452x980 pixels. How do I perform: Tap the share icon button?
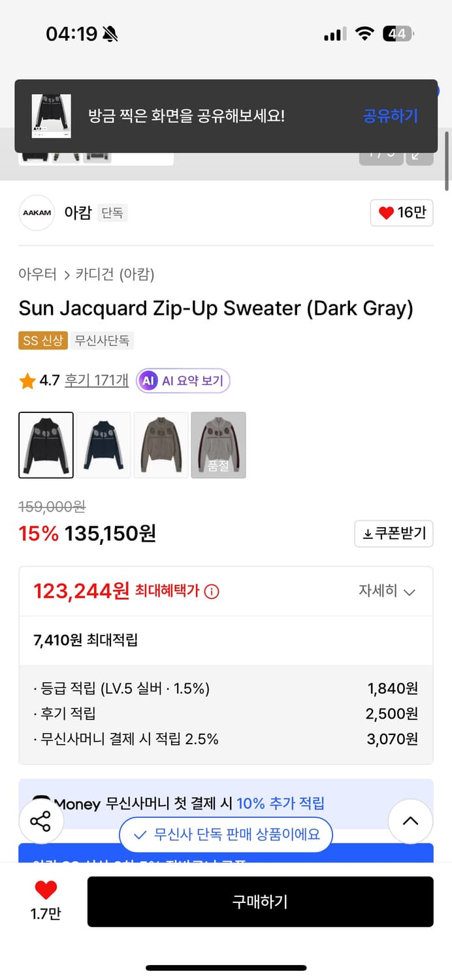(x=41, y=822)
